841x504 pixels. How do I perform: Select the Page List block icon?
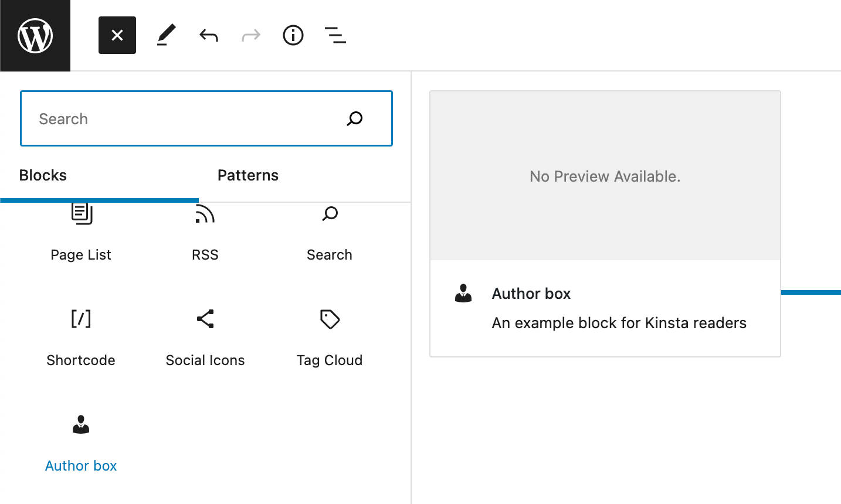tap(80, 214)
